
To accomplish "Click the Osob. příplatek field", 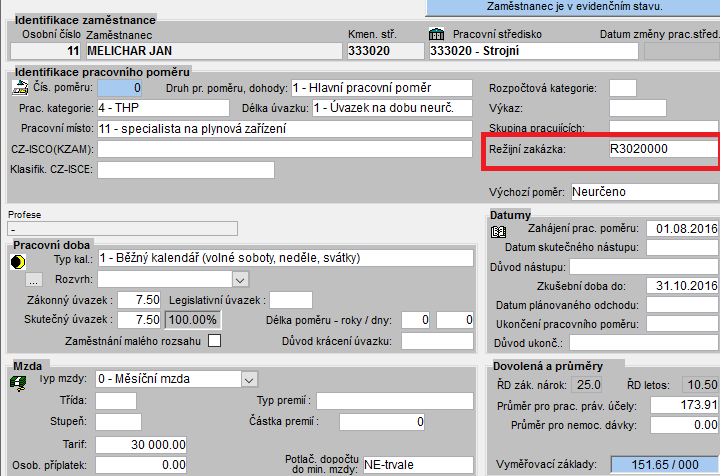I will coord(141,465).
